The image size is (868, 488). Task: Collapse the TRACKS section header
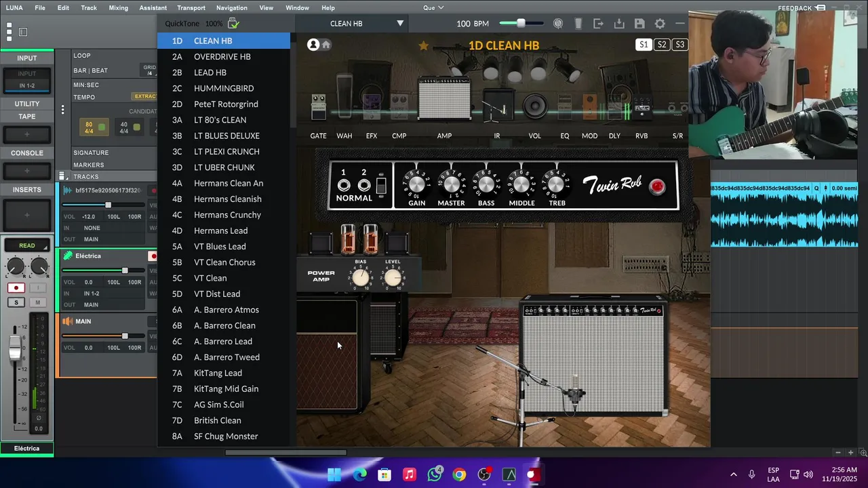point(86,177)
